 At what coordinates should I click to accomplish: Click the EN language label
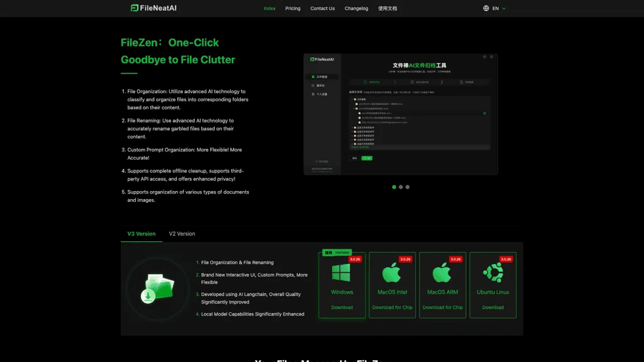click(496, 8)
